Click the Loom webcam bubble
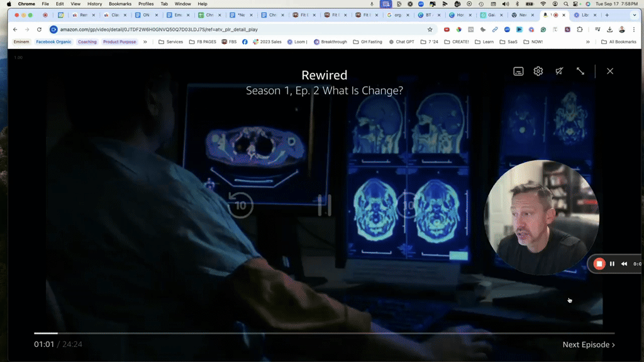 541,217
